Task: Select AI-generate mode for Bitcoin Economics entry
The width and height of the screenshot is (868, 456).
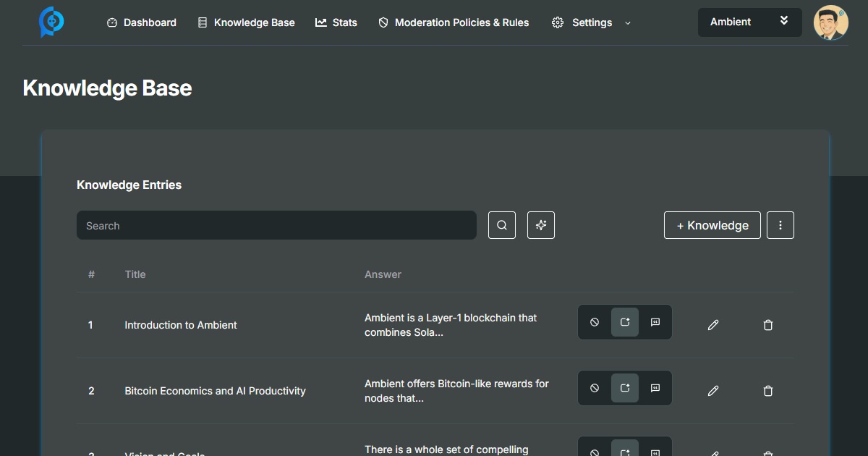Action: pyautogui.click(x=625, y=388)
